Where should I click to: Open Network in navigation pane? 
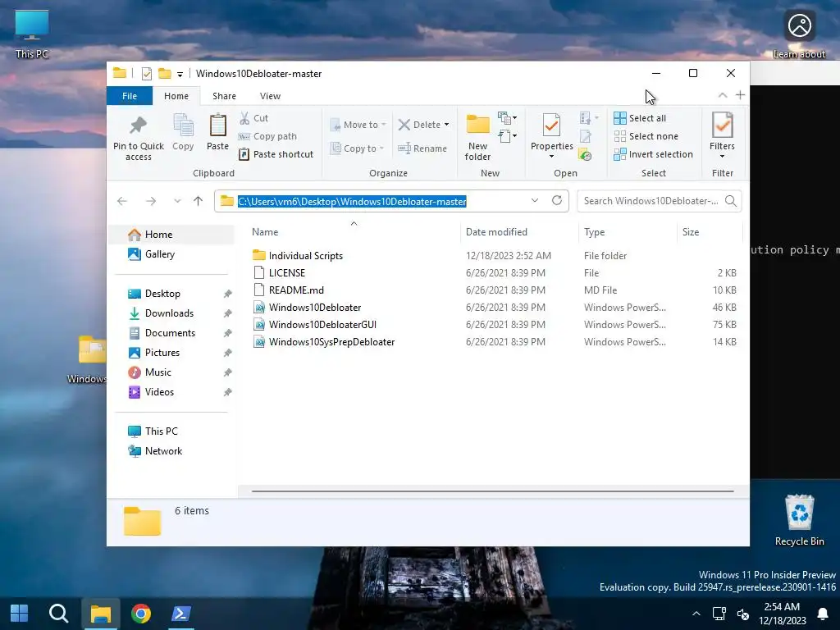click(x=172, y=451)
